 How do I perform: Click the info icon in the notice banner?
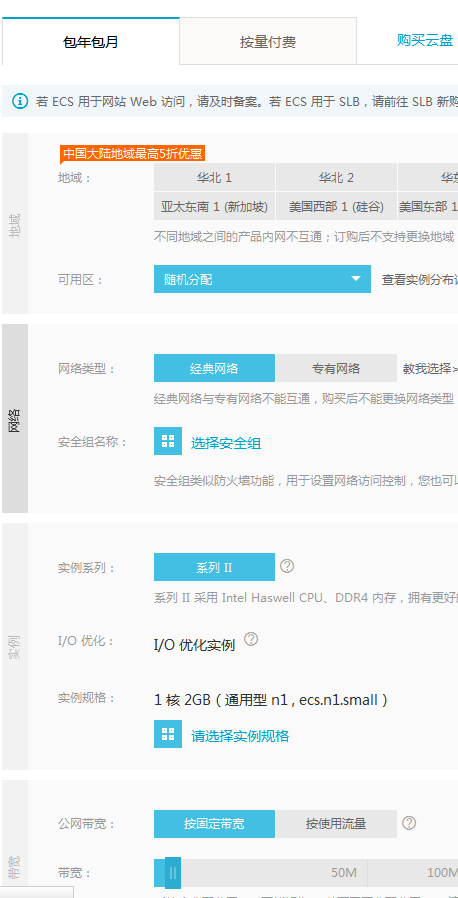click(20, 102)
